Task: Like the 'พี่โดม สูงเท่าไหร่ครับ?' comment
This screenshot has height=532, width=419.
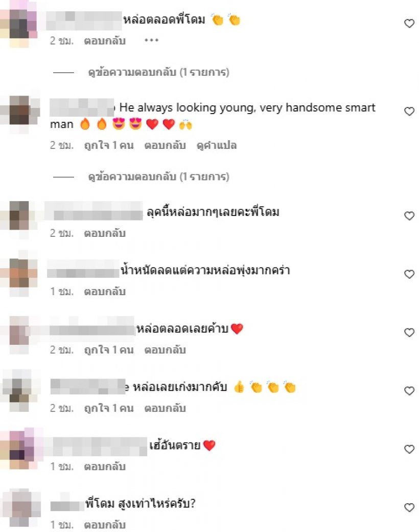Action: click(409, 507)
